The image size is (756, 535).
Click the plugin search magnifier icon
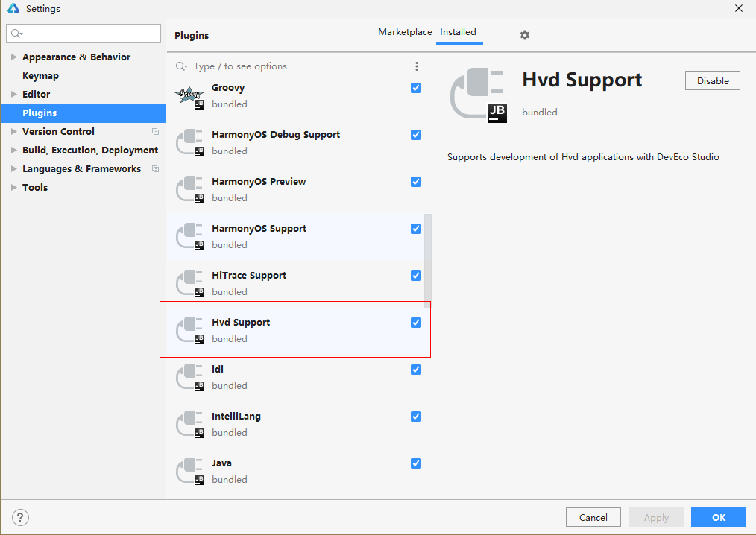click(x=181, y=66)
